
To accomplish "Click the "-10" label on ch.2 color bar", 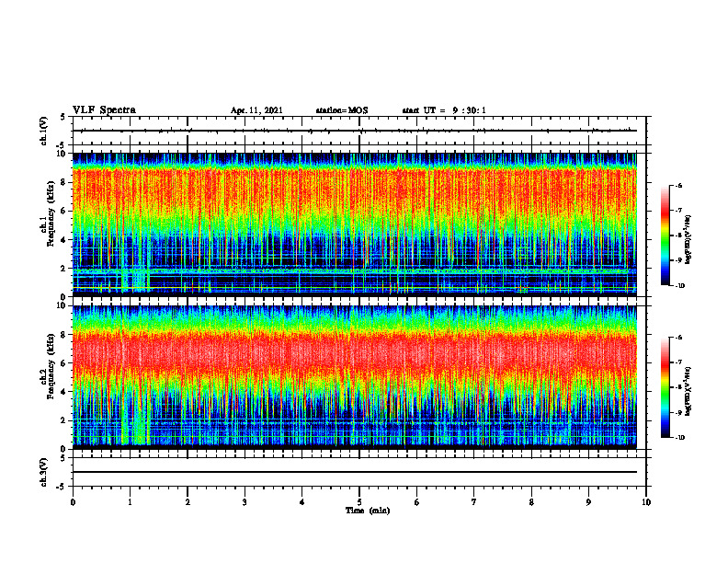I will tap(679, 438).
